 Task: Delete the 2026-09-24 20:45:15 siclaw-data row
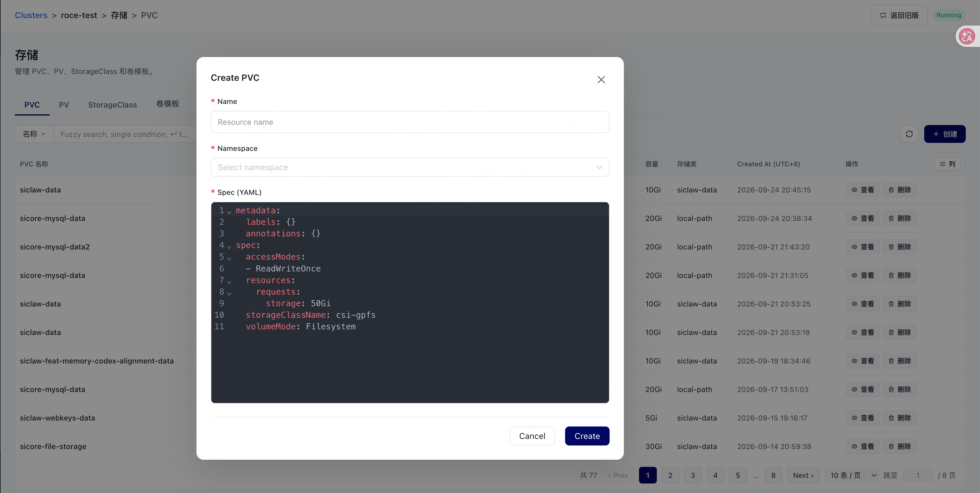coord(899,189)
